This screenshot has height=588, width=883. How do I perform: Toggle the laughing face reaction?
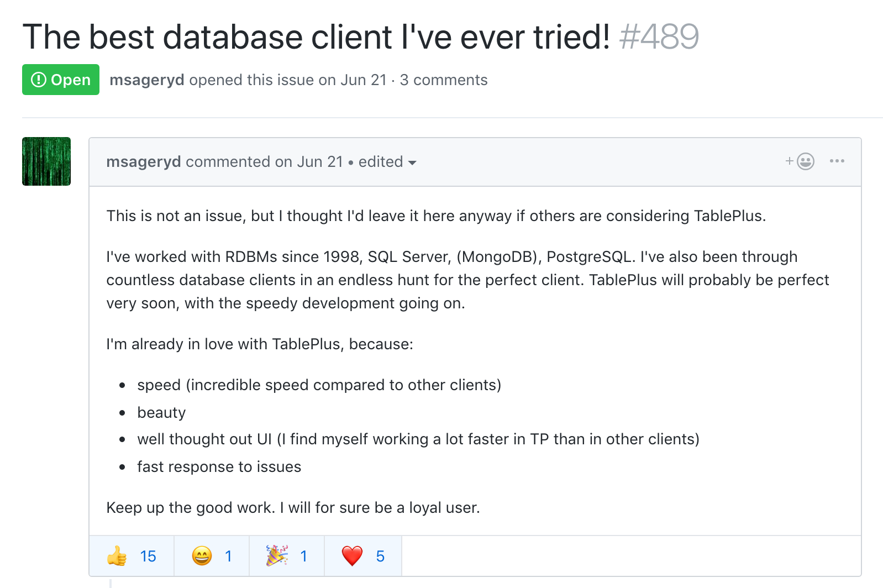(212, 556)
